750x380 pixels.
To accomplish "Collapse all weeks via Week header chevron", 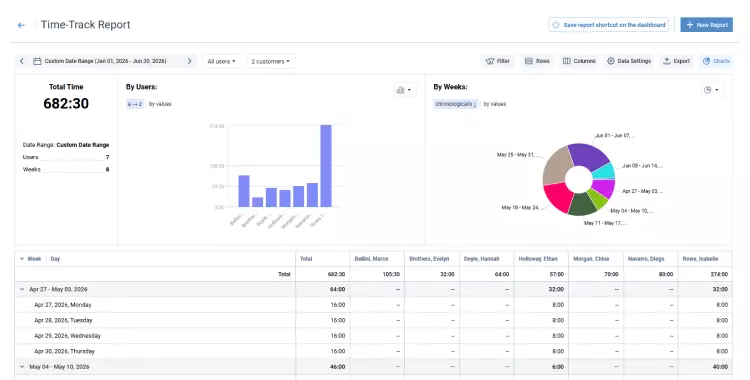I will coord(22,259).
